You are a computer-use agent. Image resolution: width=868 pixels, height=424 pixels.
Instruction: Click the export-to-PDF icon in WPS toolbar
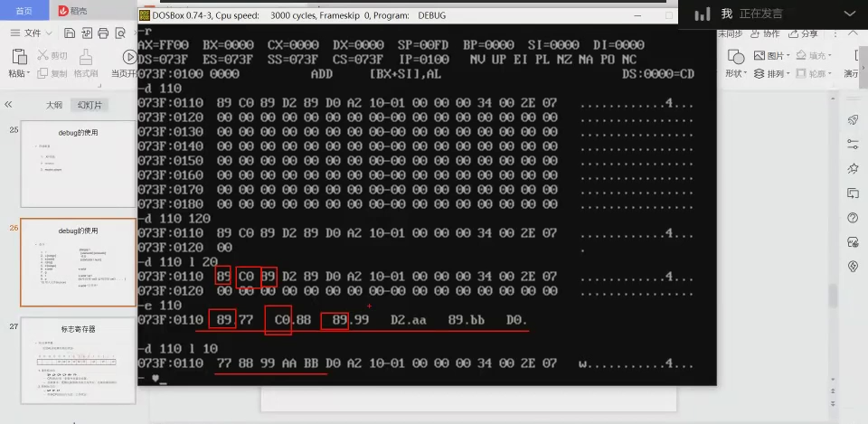(x=87, y=33)
